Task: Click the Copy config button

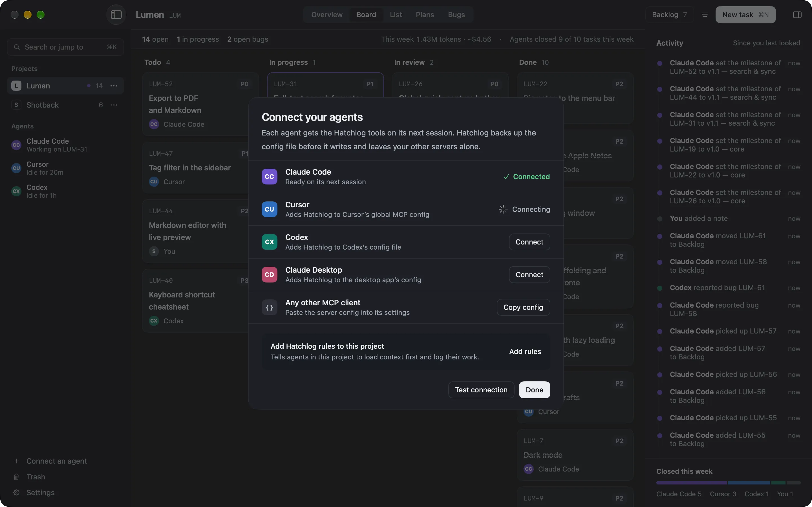Action: (x=524, y=308)
